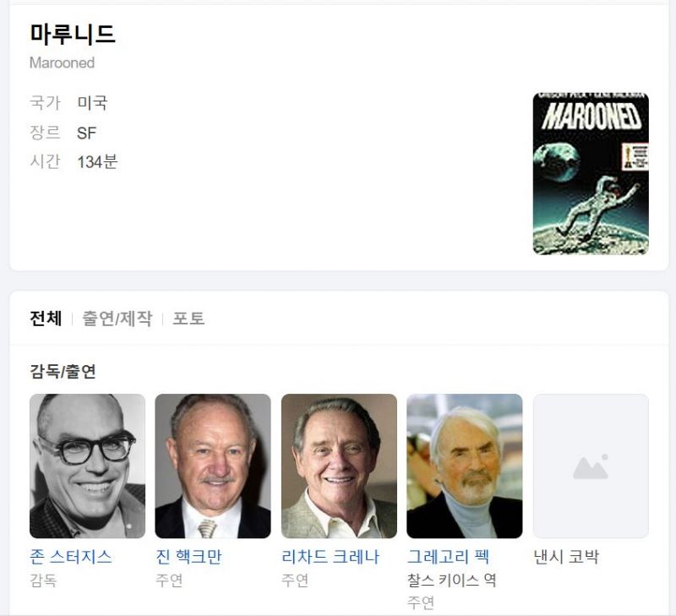Click the photo of 진 핵크만
This screenshot has width=676, height=616.
click(213, 466)
